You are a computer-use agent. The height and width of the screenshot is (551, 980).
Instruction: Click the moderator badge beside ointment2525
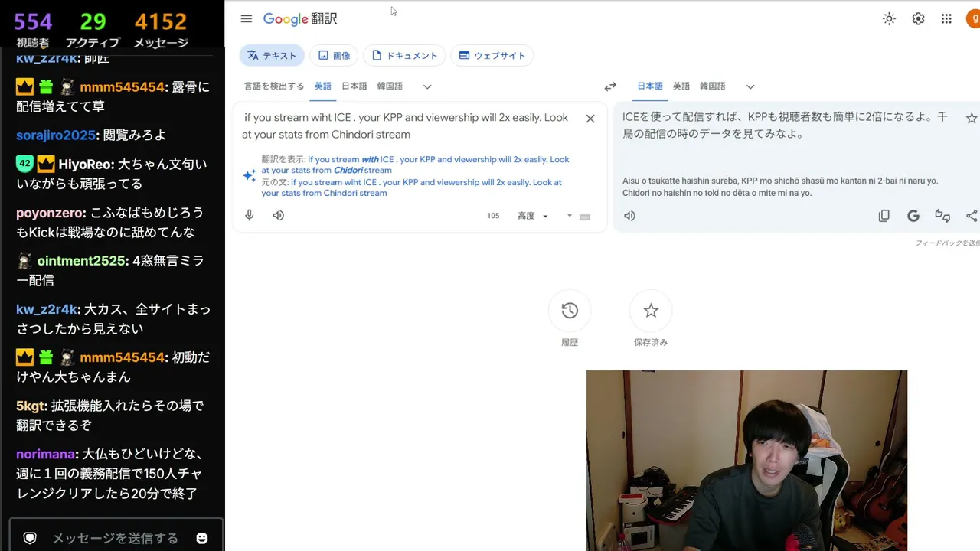pos(24,261)
